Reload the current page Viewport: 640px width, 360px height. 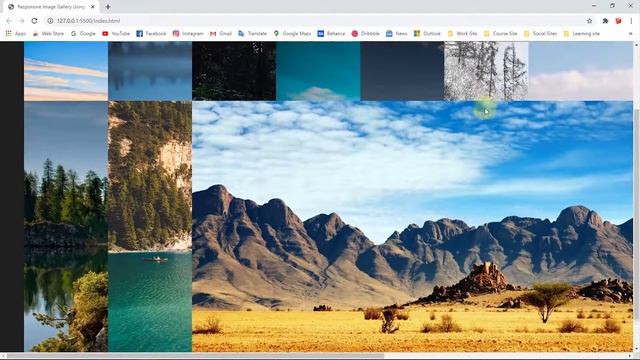(34, 21)
